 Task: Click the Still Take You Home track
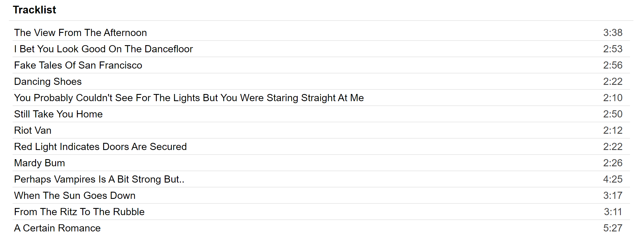tap(58, 114)
